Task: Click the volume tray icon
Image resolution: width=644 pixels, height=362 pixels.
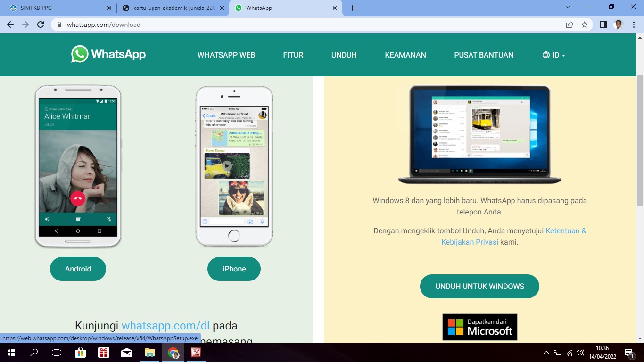Action: pyautogui.click(x=580, y=353)
